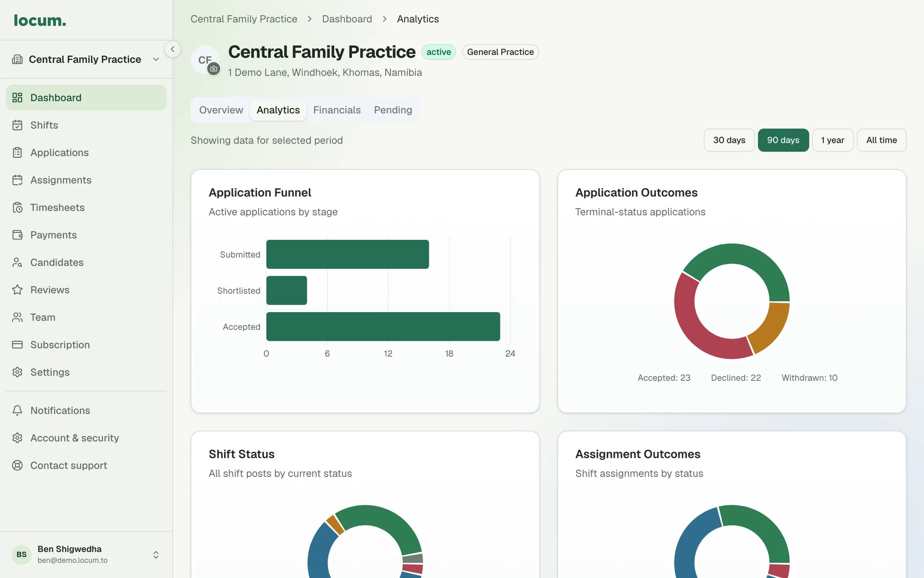
Task: Click the Withdrawn: 10 legend label
Action: [x=809, y=378]
